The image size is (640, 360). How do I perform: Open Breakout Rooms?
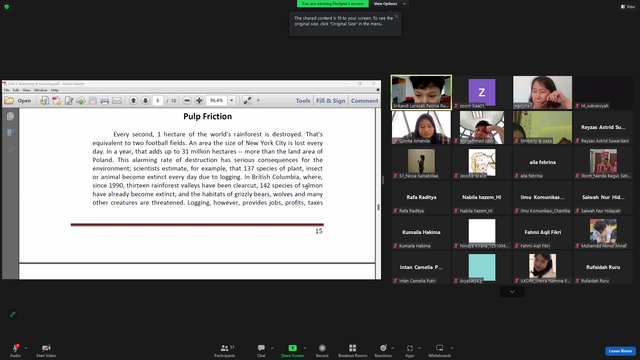pos(353,350)
